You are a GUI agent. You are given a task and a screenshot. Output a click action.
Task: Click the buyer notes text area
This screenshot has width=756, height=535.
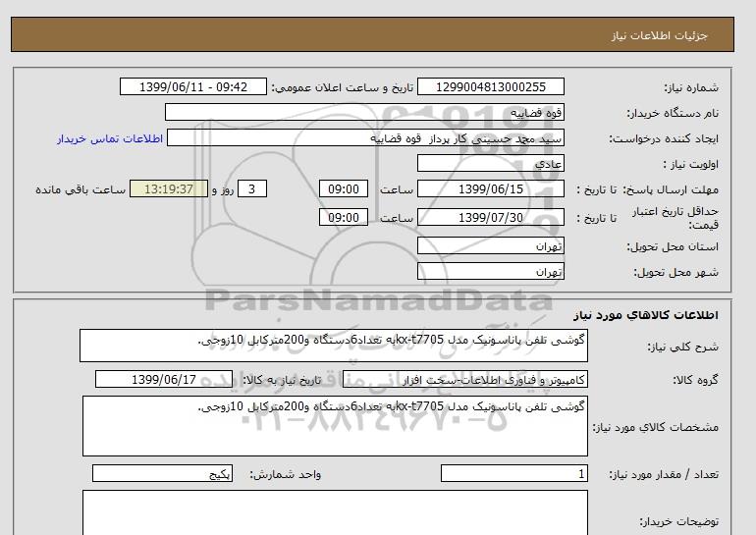click(x=335, y=512)
